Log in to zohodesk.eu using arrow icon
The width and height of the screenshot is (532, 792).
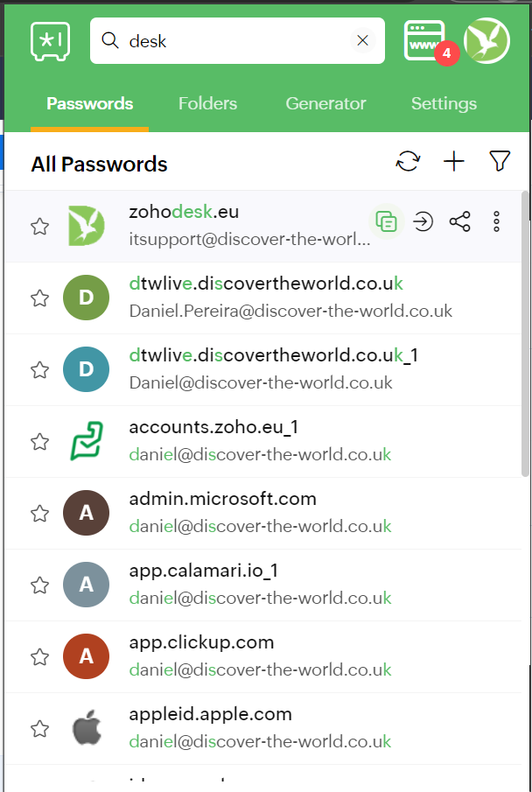tap(423, 222)
